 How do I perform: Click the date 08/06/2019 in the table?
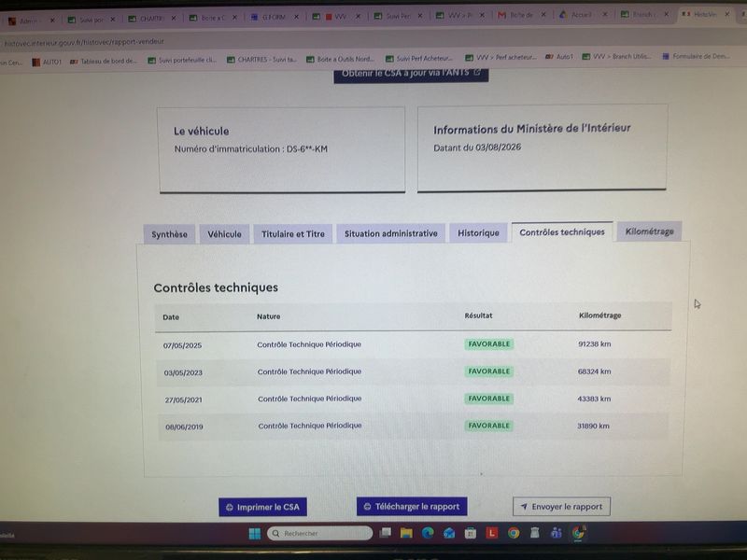(x=184, y=427)
